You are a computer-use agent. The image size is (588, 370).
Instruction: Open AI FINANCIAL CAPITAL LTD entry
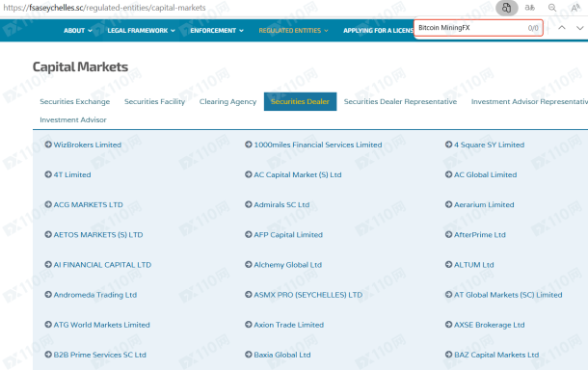point(102,265)
